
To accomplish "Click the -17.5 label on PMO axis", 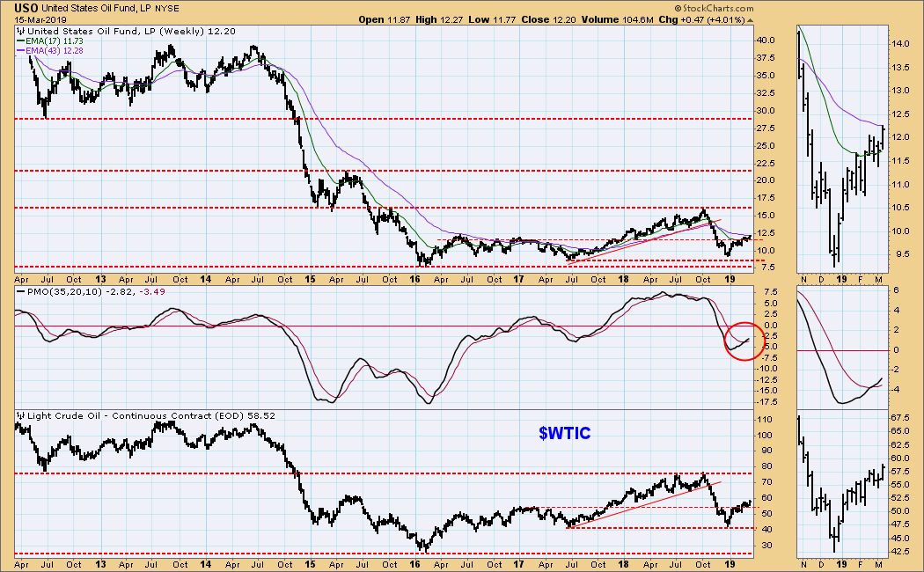I will point(766,402).
